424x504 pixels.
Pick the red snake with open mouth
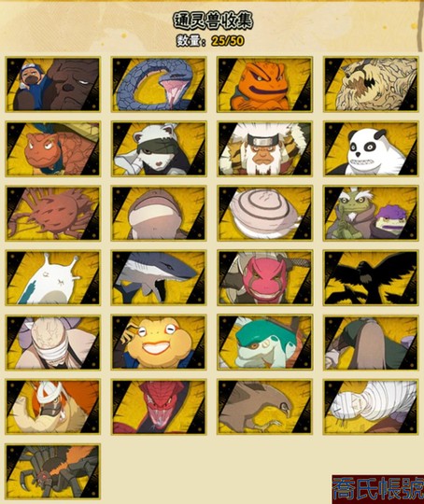[x=159, y=407]
